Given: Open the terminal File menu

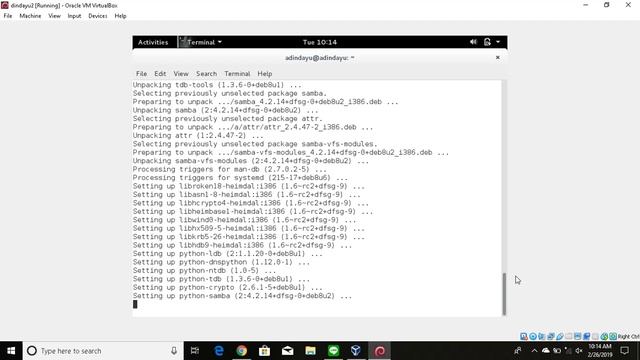Looking at the screenshot, I should (141, 73).
